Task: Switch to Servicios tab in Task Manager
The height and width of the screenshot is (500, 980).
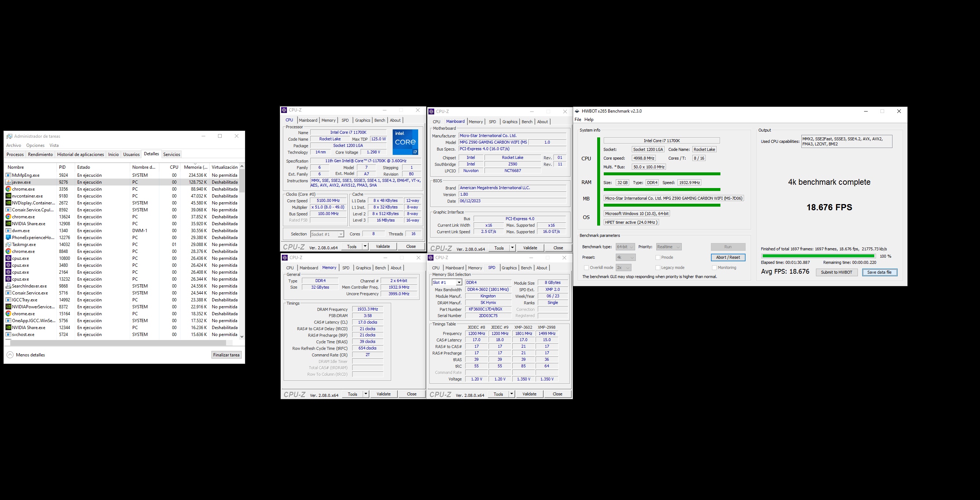Action: tap(172, 155)
